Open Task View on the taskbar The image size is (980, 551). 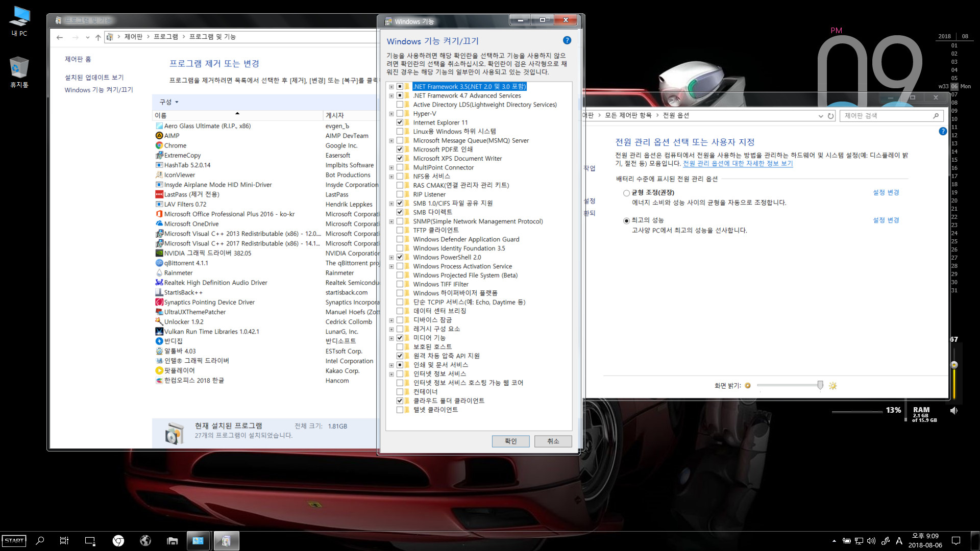(64, 541)
